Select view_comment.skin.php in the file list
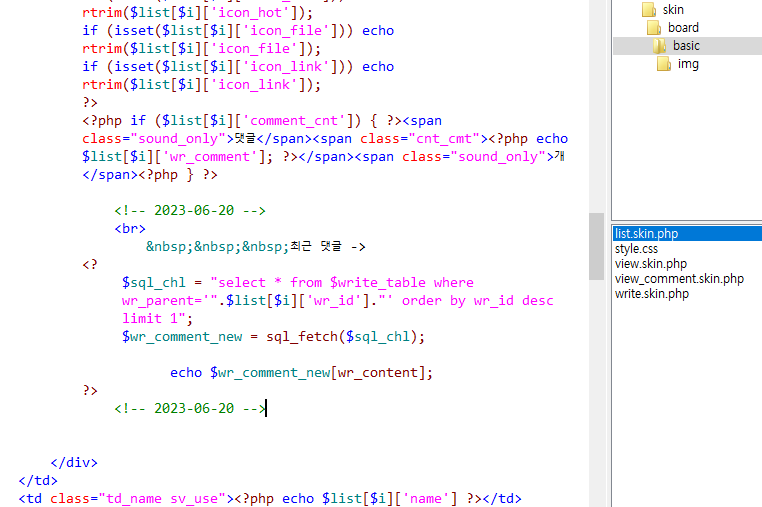Screen dimensions: 762x507 coord(679,279)
